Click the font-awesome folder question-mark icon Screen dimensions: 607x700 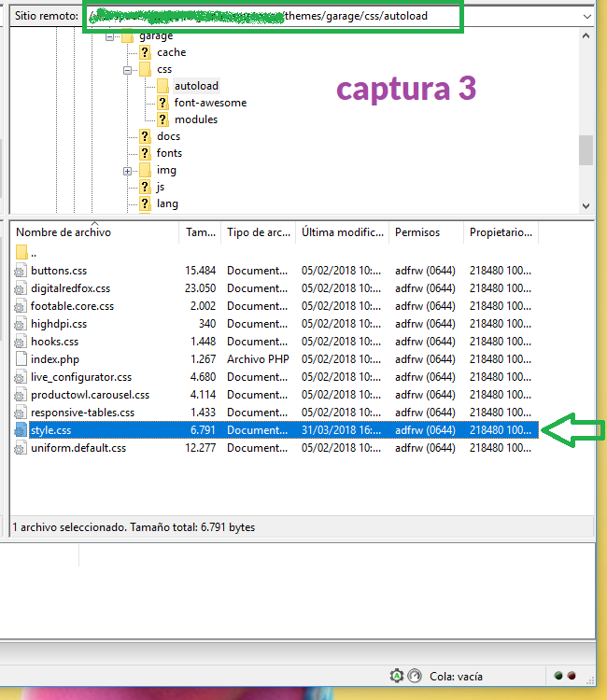point(162,103)
